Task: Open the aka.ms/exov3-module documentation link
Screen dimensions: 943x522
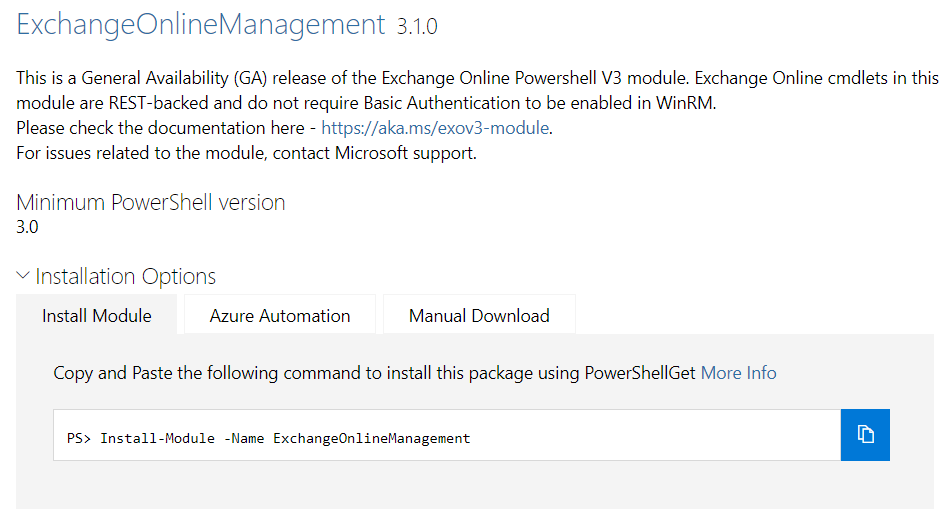Action: point(436,128)
